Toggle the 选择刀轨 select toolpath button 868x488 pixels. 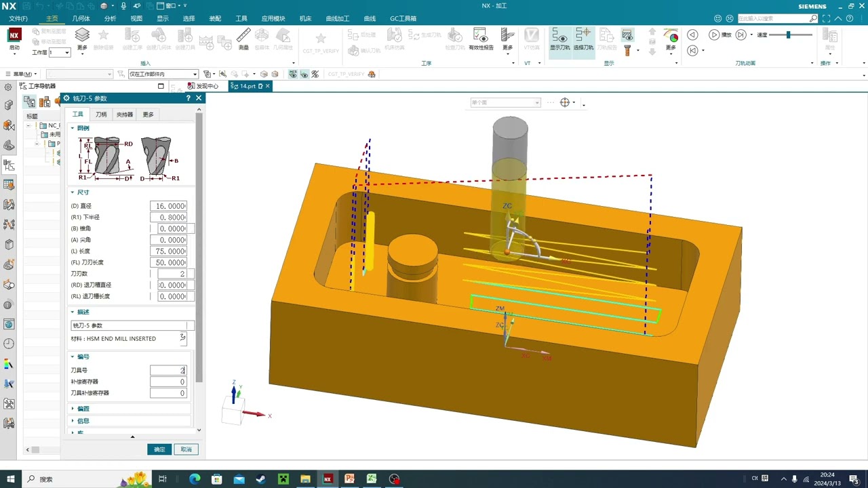click(583, 39)
